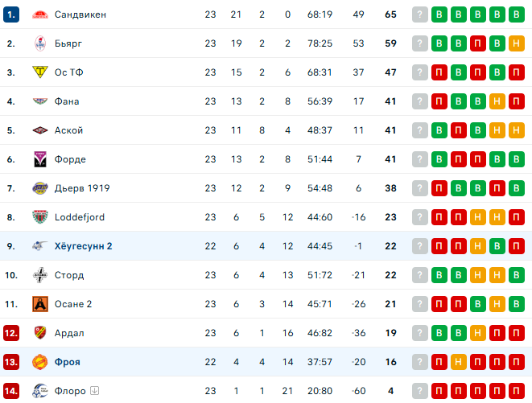Open the Сторд team link
This screenshot has height=403, width=532.
pyautogui.click(x=70, y=275)
